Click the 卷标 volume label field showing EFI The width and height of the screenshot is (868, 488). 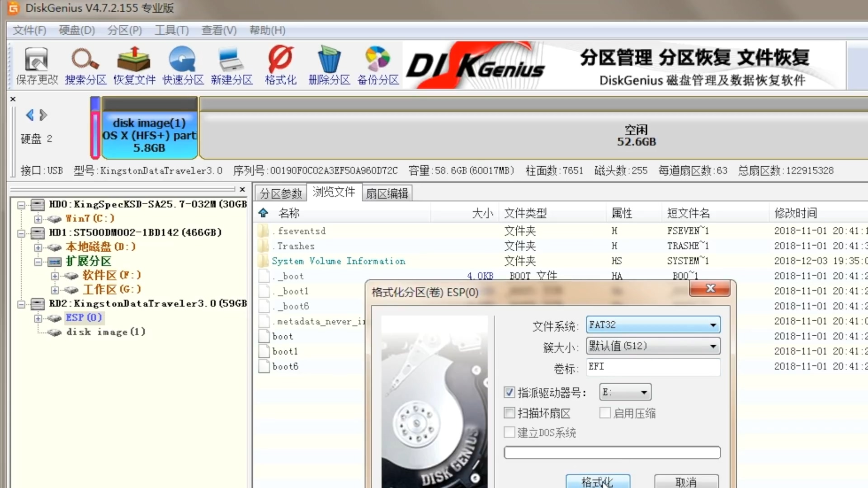(652, 367)
